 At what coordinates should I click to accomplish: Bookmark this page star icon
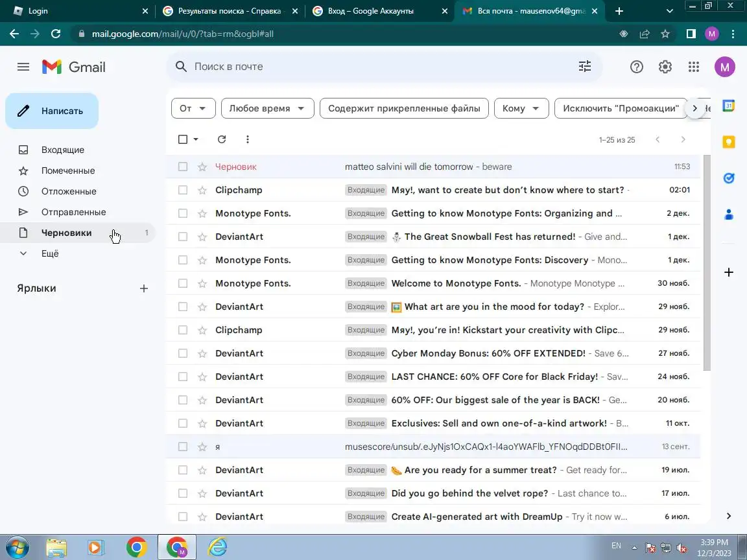[x=665, y=34]
